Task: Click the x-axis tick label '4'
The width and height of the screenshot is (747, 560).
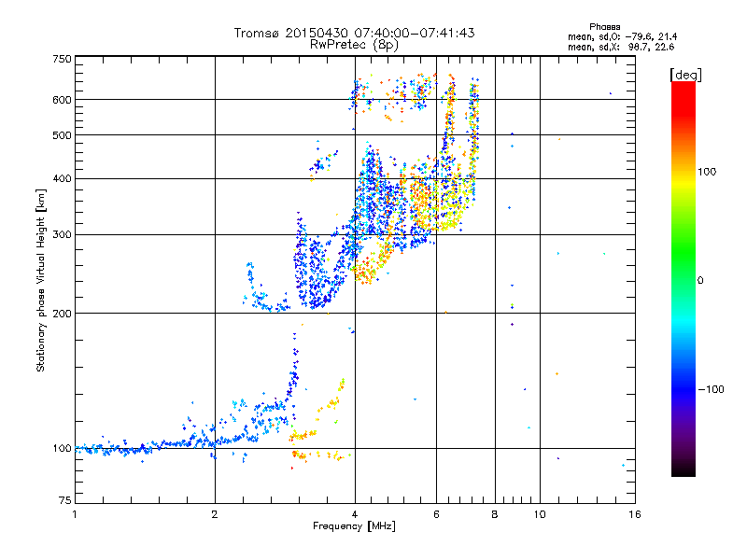Action: tap(355, 514)
